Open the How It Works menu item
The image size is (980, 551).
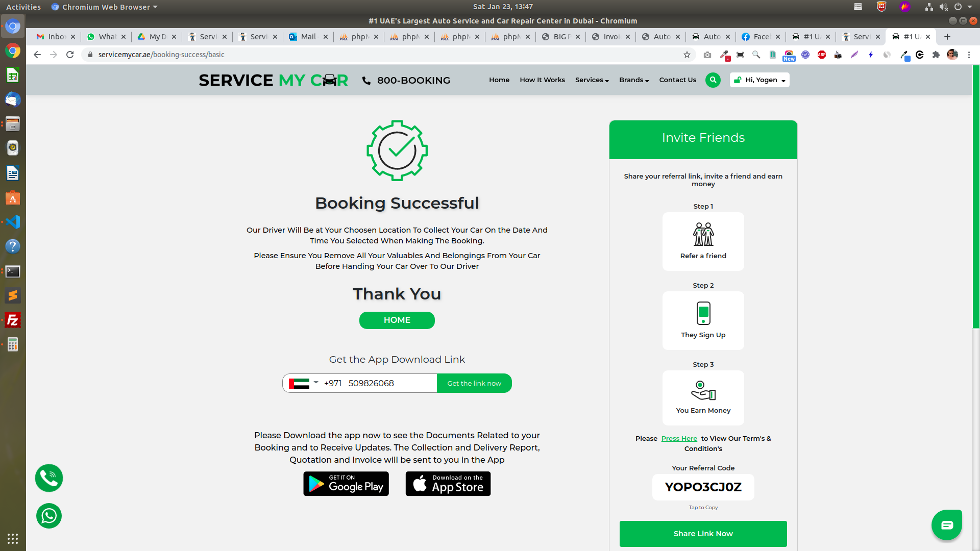pos(542,80)
